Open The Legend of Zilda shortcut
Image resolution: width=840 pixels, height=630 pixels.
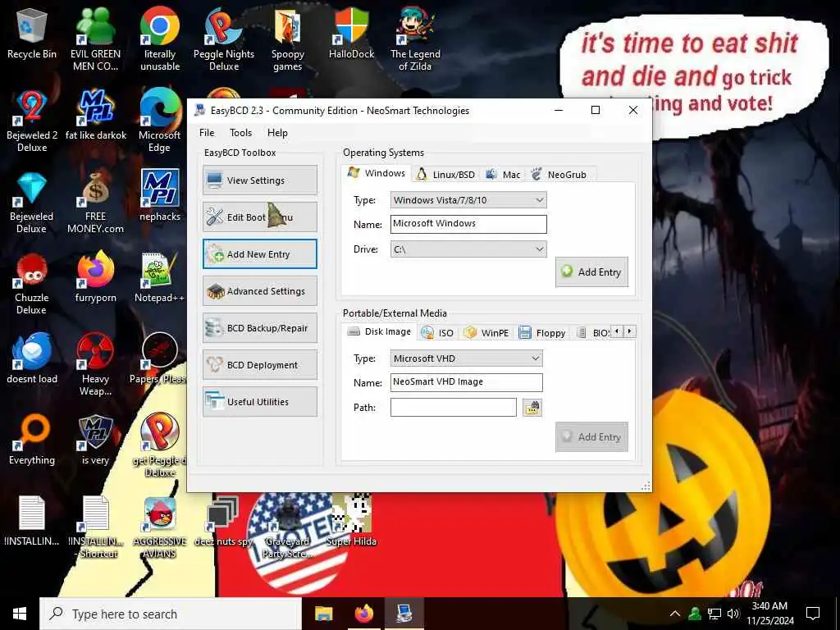[x=415, y=40]
